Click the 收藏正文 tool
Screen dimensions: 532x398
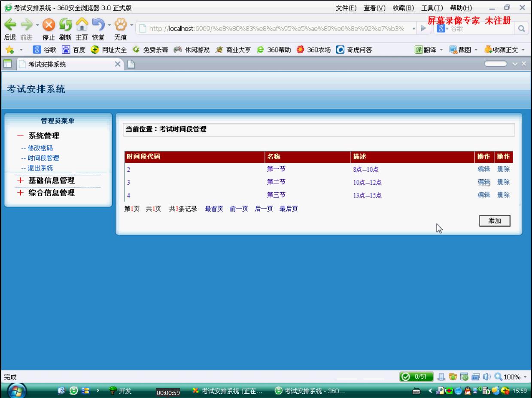pyautogui.click(x=502, y=50)
